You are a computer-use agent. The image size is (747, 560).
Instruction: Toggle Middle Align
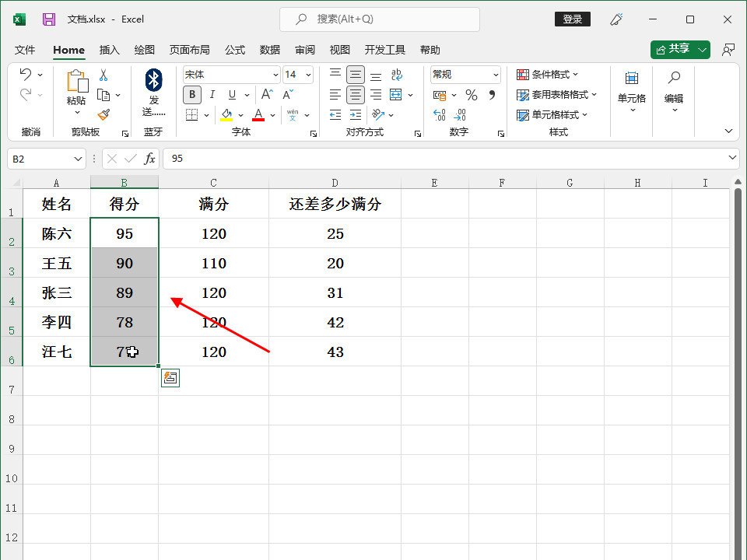pos(356,75)
